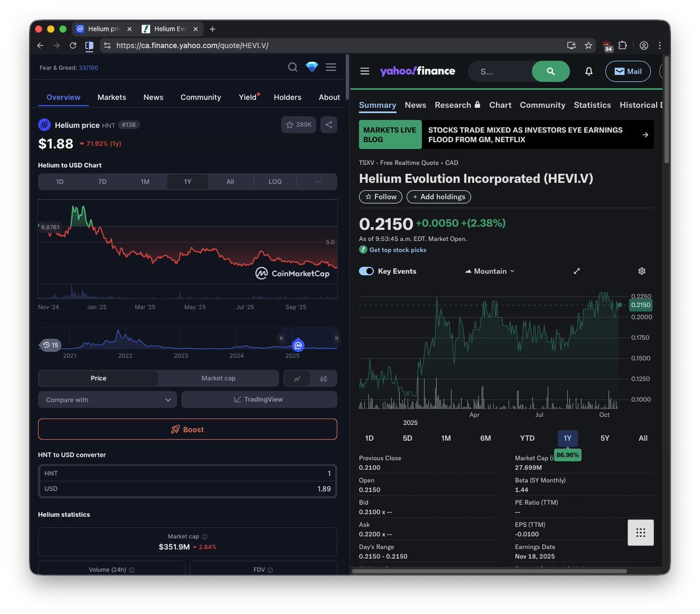Open the browser three-dot menu
This screenshot has width=700, height=614.
point(660,45)
